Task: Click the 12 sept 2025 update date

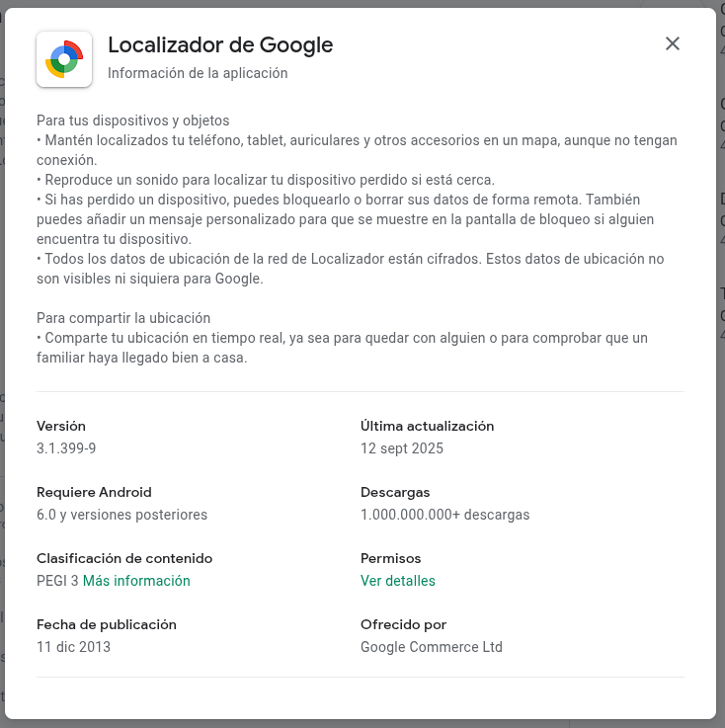Action: coord(402,448)
